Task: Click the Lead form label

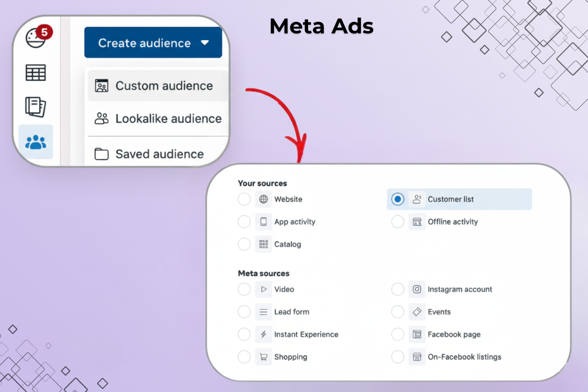Action: pyautogui.click(x=292, y=312)
